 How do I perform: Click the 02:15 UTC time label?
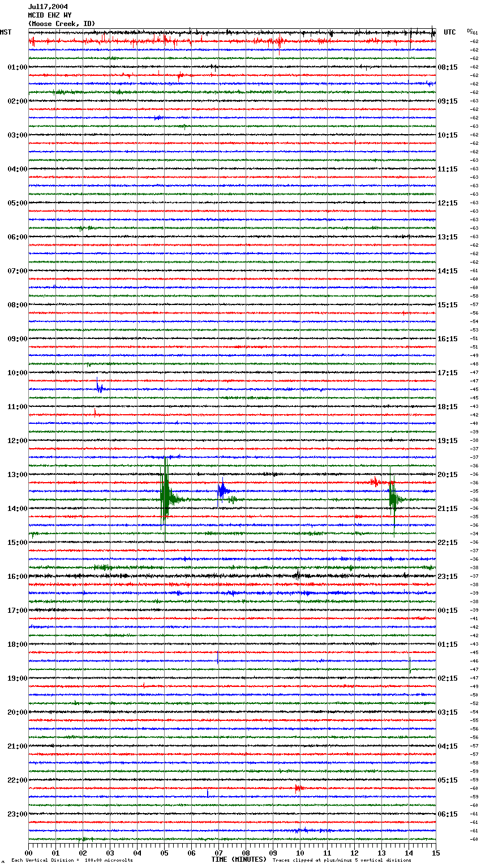point(448,678)
